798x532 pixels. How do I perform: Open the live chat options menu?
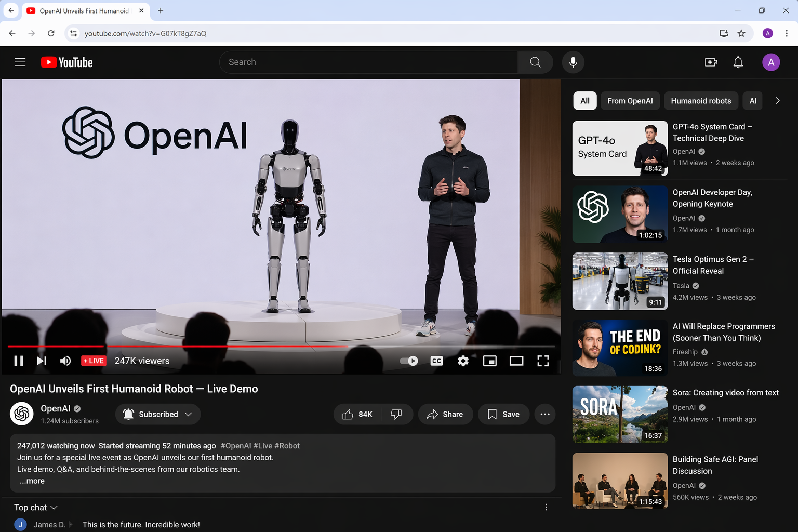546,508
